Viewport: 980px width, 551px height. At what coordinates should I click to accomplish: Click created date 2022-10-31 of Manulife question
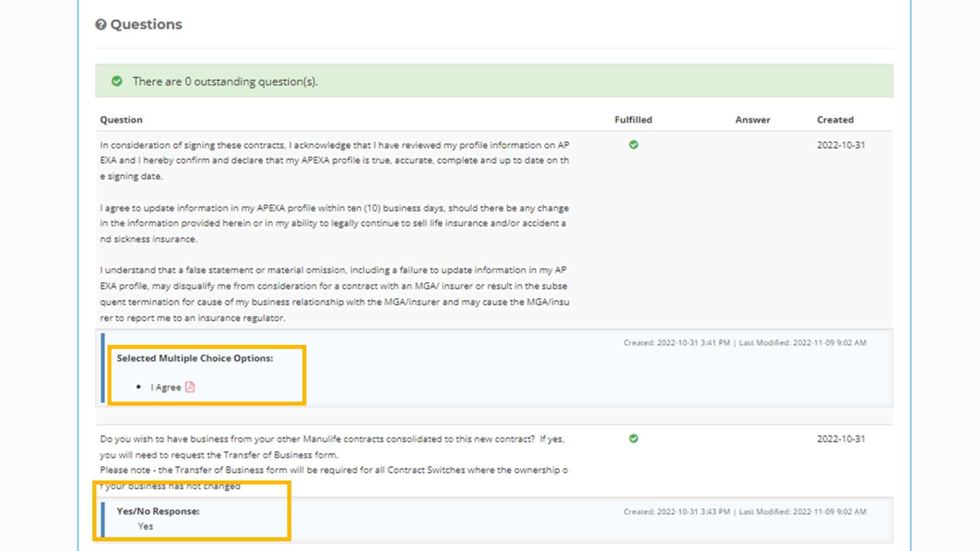pos(841,439)
